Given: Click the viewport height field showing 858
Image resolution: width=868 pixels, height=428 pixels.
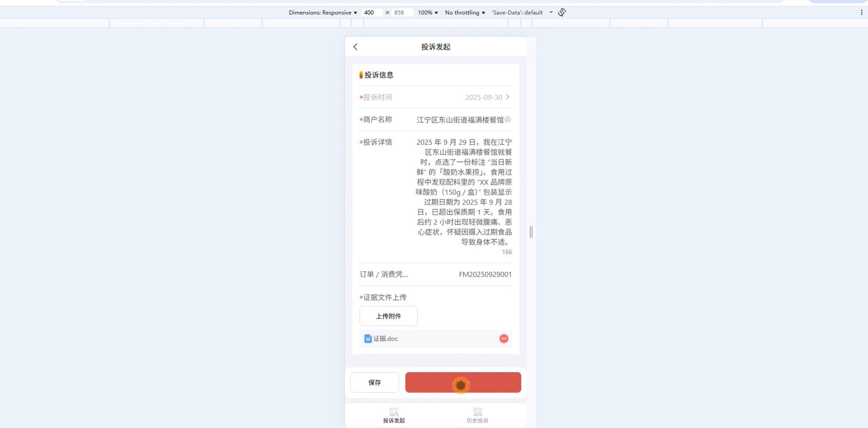Looking at the screenshot, I should point(401,13).
